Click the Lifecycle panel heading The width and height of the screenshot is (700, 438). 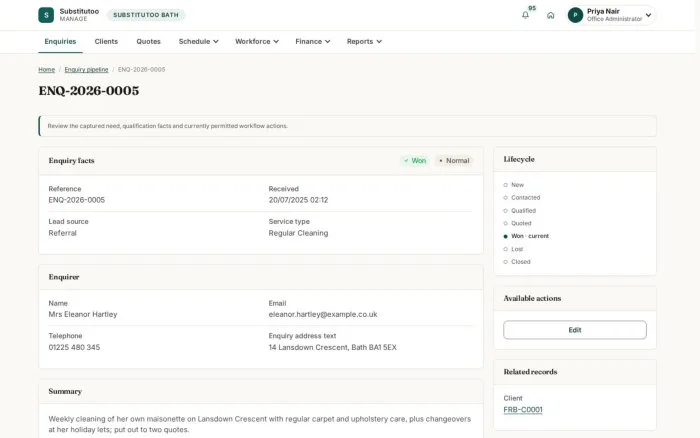pyautogui.click(x=519, y=159)
